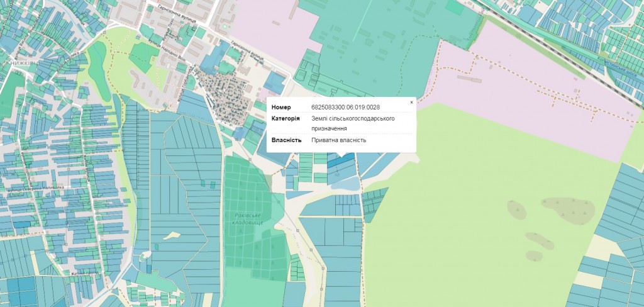644x307 pixels.
Task: Click the "Землі сільськогосподарського призначення" category text
Action: 353,123
